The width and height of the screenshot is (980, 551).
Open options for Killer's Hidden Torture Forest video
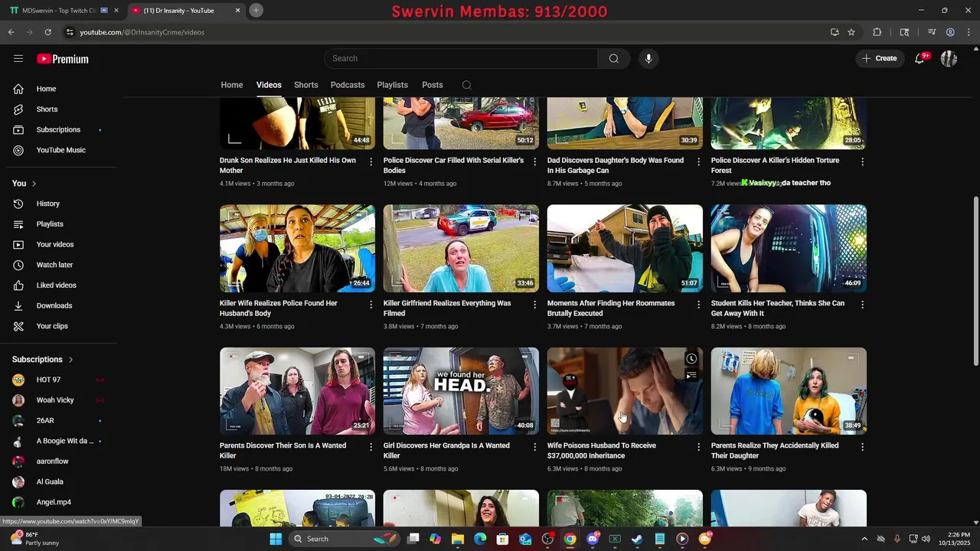[862, 162]
